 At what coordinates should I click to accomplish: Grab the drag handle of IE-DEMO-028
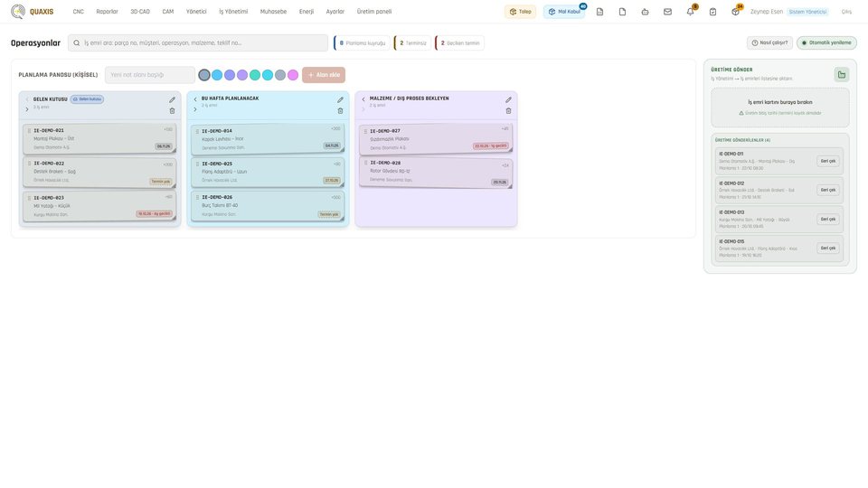point(365,164)
